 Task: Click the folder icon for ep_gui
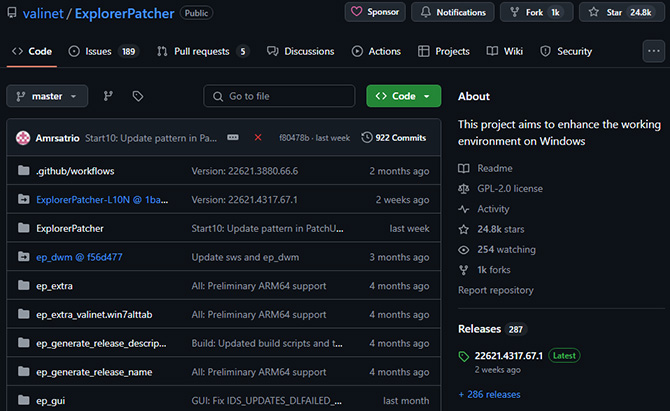pos(24,400)
